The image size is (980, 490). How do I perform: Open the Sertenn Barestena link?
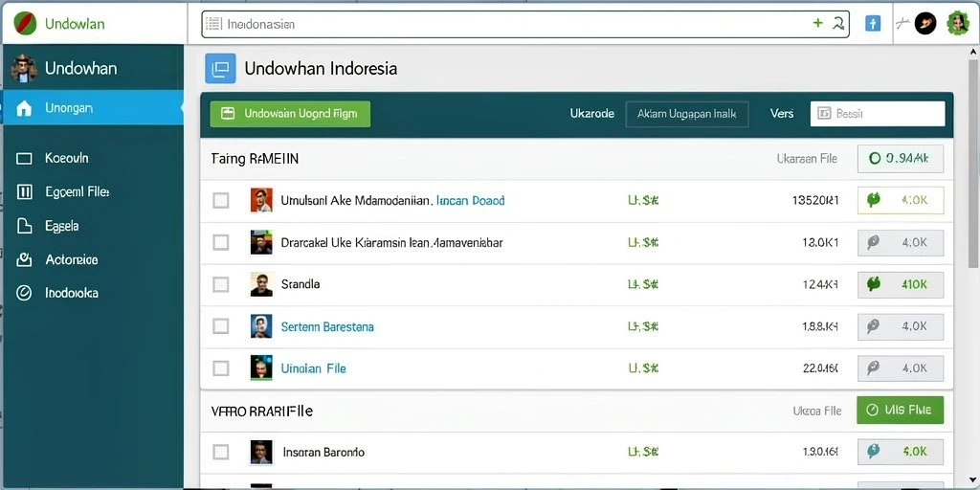(x=327, y=326)
